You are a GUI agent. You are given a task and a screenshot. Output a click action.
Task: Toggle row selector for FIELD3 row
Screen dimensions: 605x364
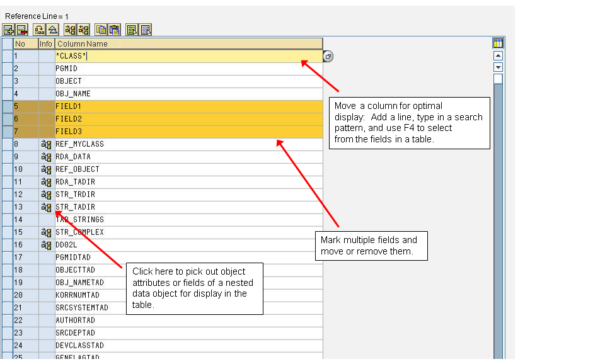point(8,132)
